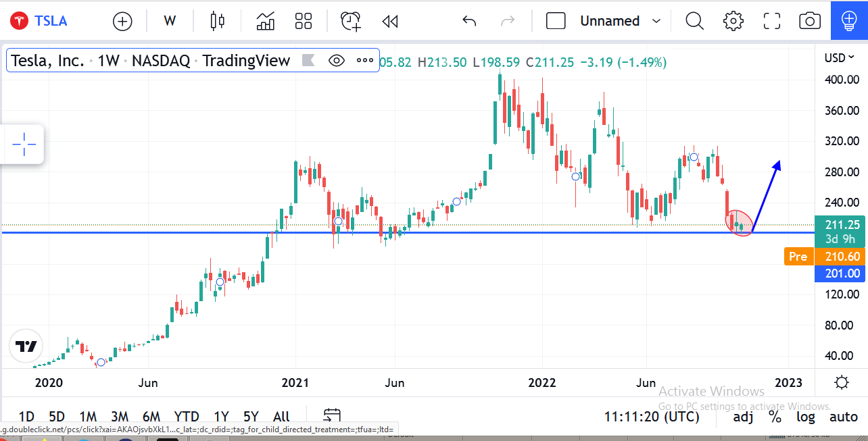This screenshot has height=441, width=868.
Task: Add symbol to compare with plus icon
Action: [x=122, y=21]
